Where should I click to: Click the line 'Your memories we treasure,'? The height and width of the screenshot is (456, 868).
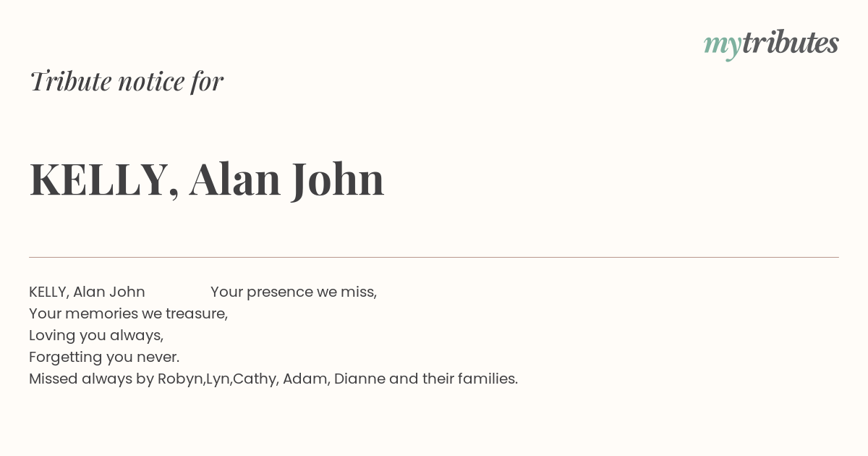129,314
